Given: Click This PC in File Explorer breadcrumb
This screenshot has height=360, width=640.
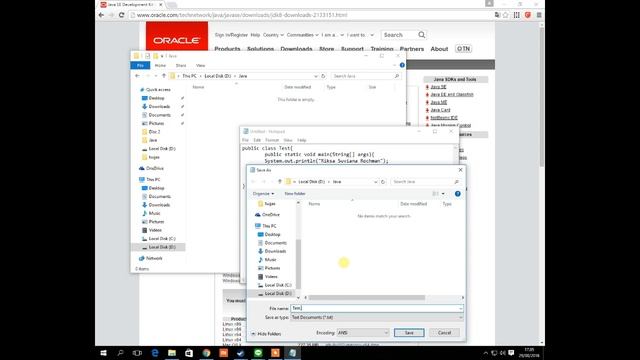Looking at the screenshot, I should 189,76.
